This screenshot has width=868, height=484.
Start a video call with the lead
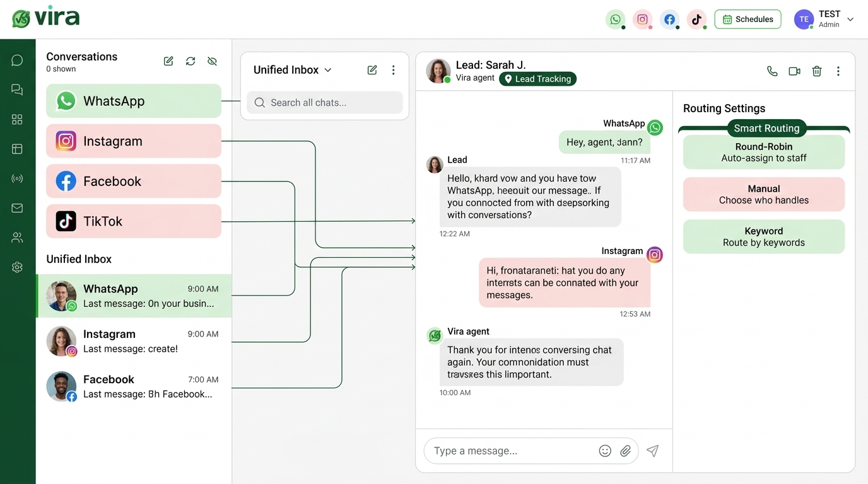click(795, 71)
